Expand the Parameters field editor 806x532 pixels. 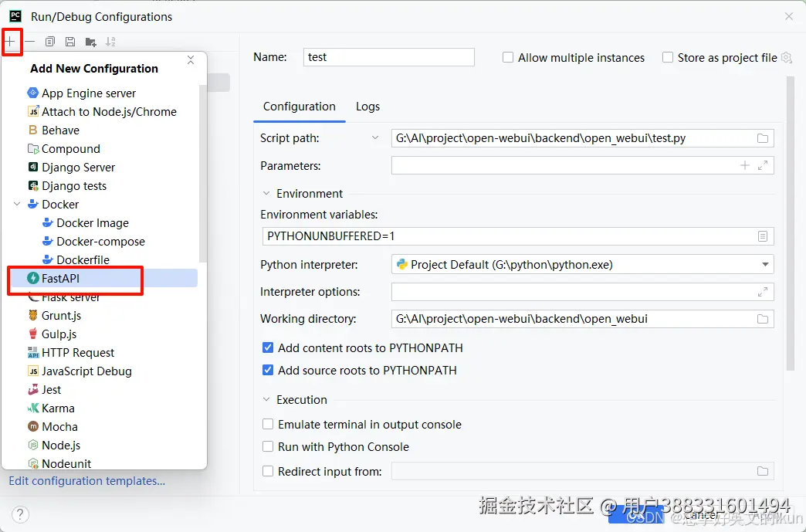763,165
